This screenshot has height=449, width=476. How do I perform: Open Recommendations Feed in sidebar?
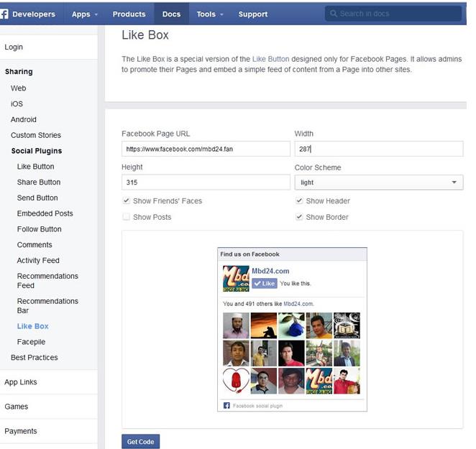(47, 281)
